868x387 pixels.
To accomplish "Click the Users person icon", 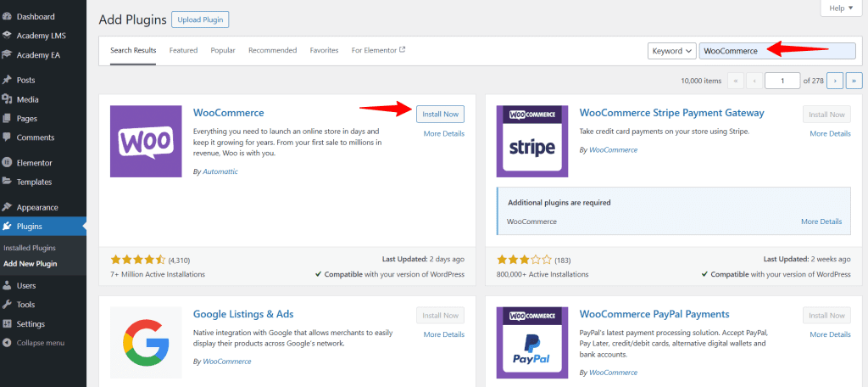I will pyautogui.click(x=7, y=285).
